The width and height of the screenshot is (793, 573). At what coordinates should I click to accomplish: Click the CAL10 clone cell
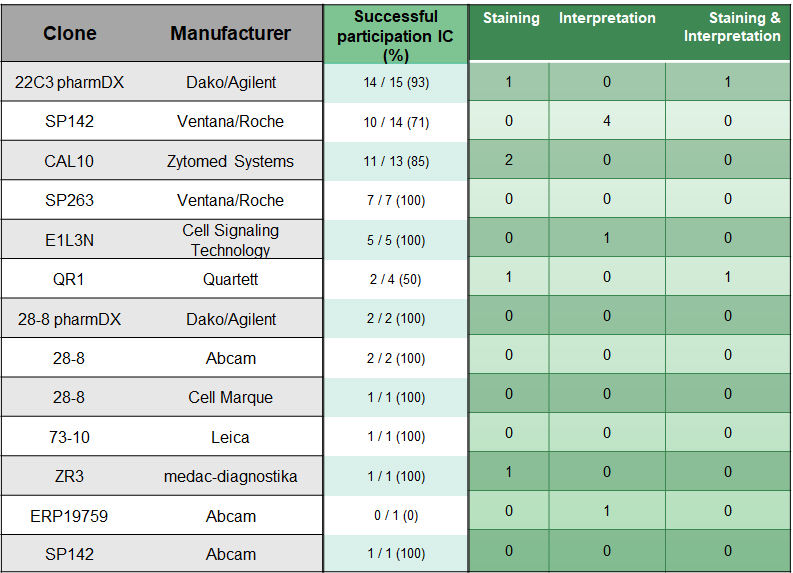[70, 161]
